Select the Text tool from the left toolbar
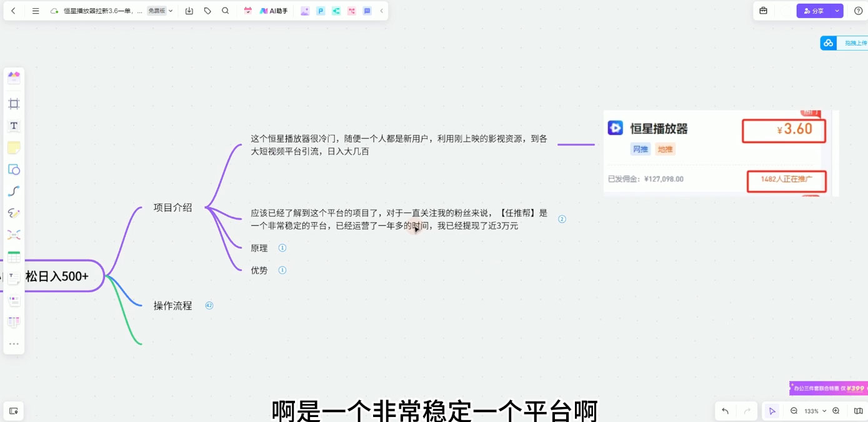 click(14, 125)
